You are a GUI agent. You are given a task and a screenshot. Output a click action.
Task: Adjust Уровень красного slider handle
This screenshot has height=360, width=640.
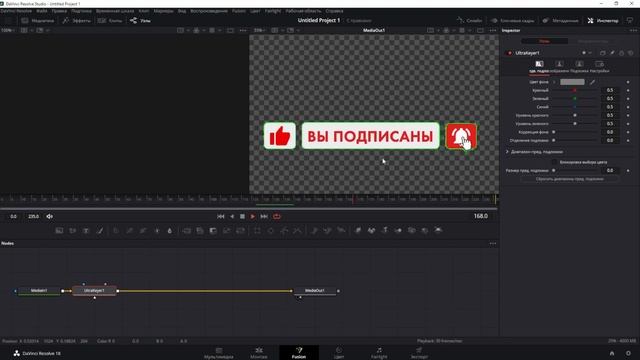click(x=575, y=116)
